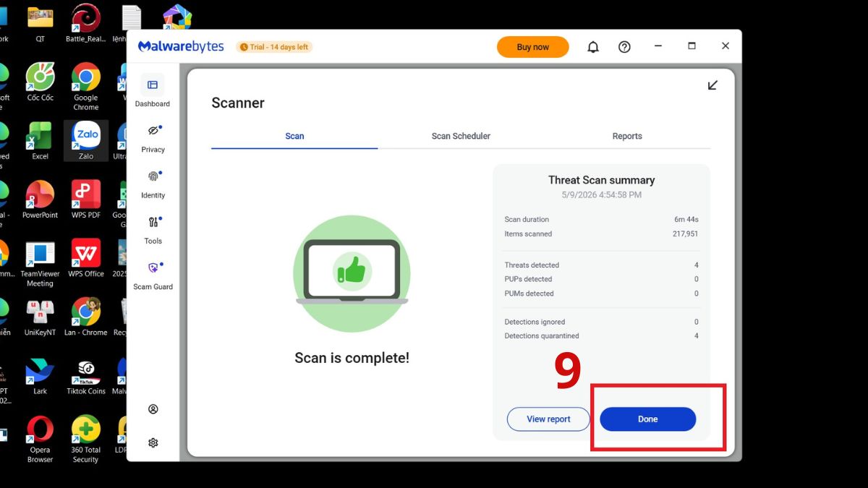Close the Malwarebytes window
The height and width of the screenshot is (488, 868).
click(x=726, y=46)
